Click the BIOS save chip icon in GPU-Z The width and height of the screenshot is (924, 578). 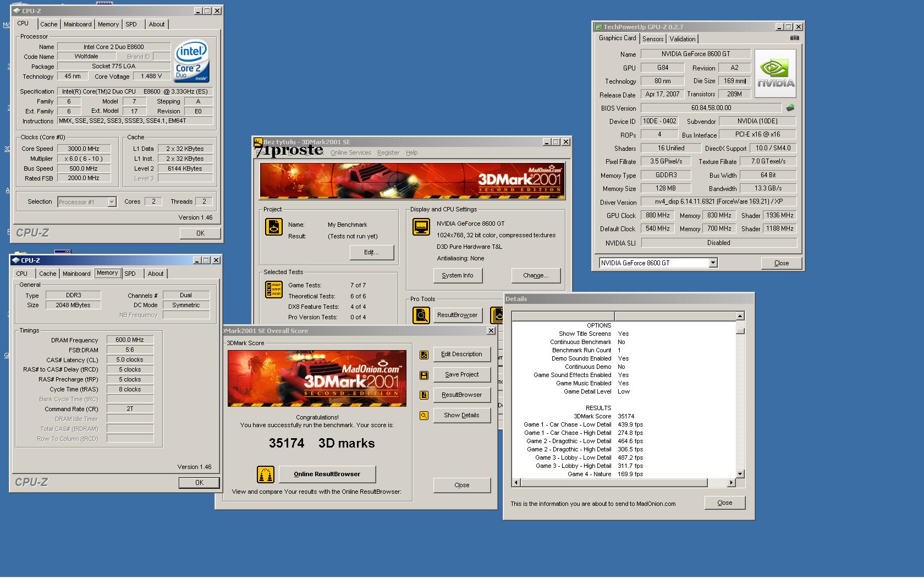click(x=790, y=108)
